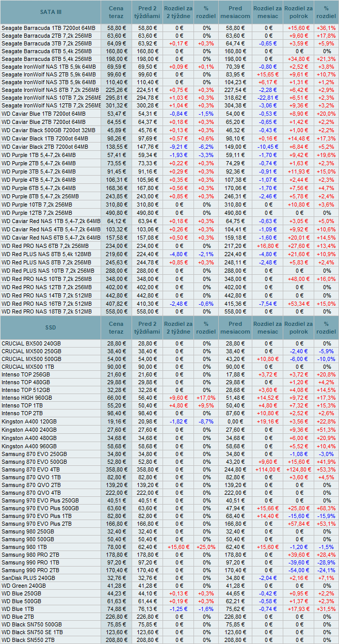Click the +68,3% value for Samsung 970 EVO Plus 500GB

click(326, 508)
